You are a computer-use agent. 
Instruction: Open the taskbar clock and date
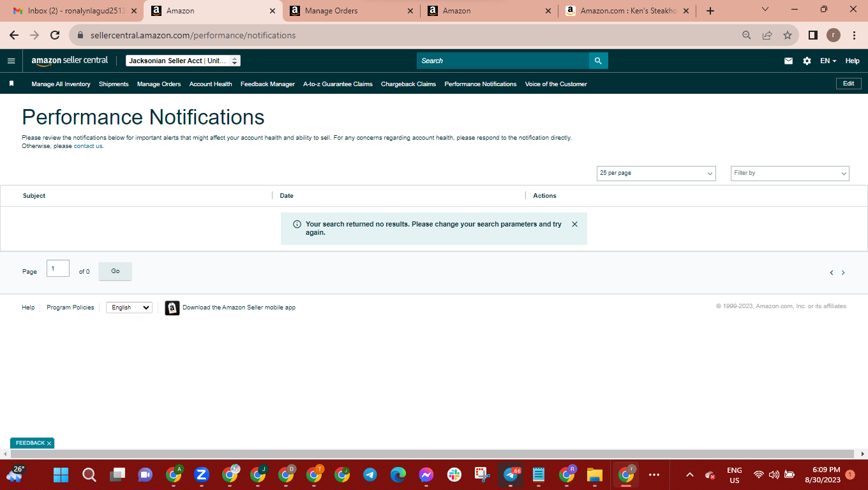(823, 475)
